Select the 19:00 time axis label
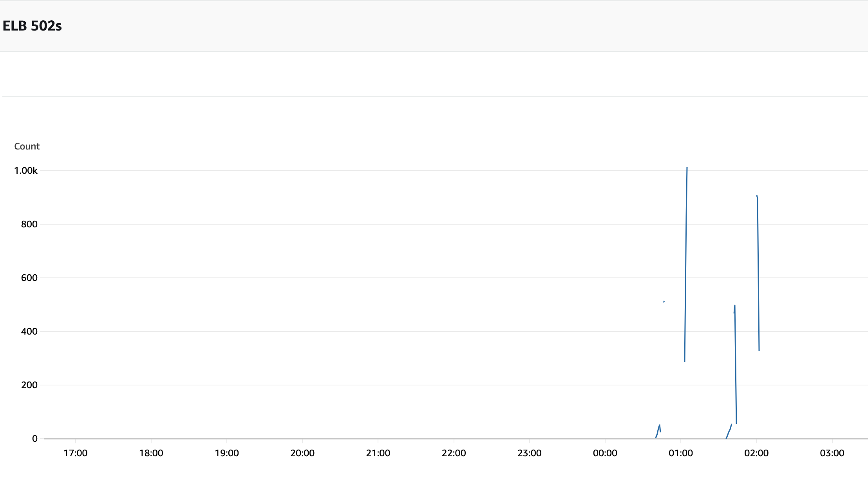The height and width of the screenshot is (486, 868). [x=227, y=453]
